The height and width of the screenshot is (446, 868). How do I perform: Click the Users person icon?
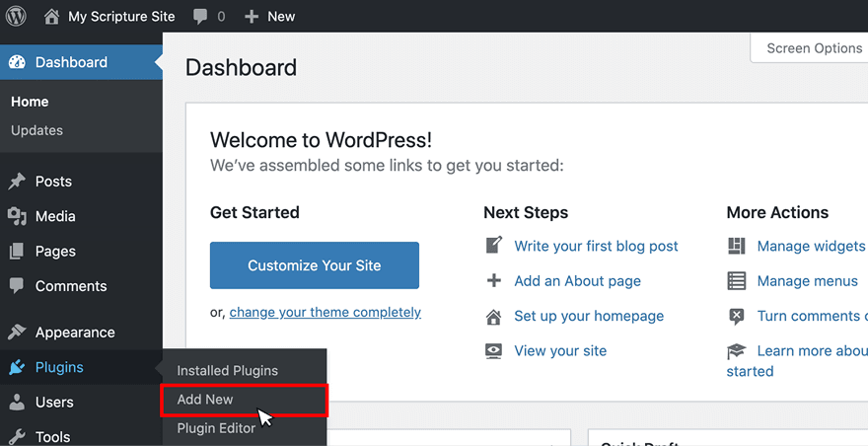(17, 402)
